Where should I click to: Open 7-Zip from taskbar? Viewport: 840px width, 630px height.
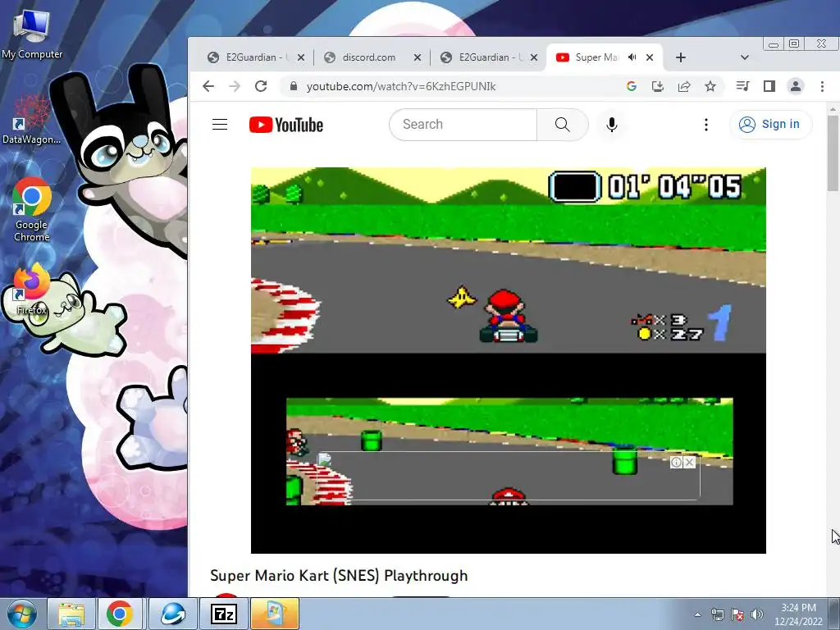point(224,614)
